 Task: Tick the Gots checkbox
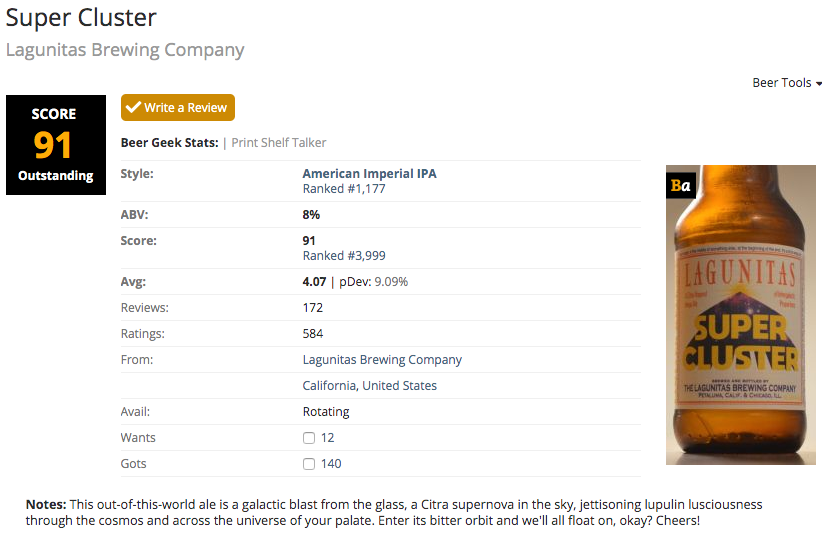(x=309, y=464)
